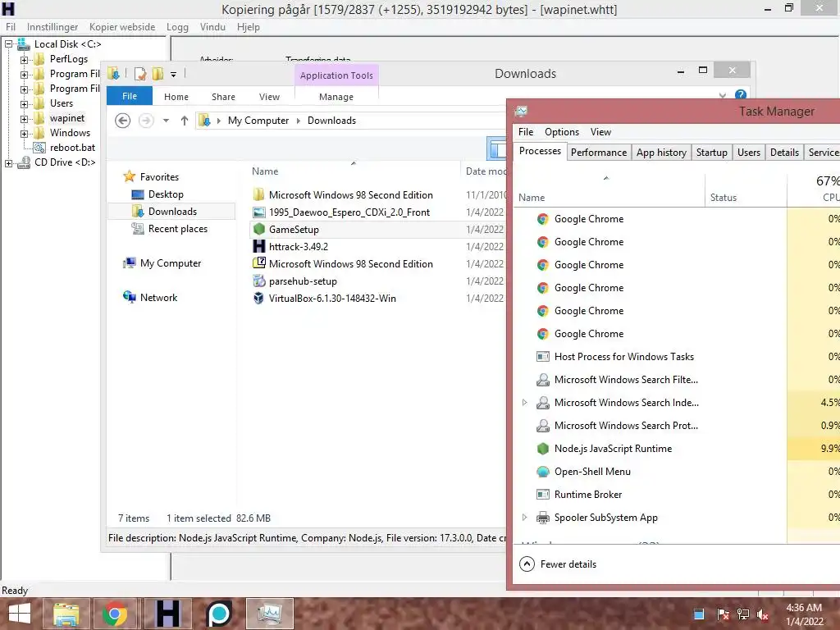This screenshot has width=840, height=630.
Task: Collapse the Local Disk C: tree node
Action: click(x=8, y=44)
